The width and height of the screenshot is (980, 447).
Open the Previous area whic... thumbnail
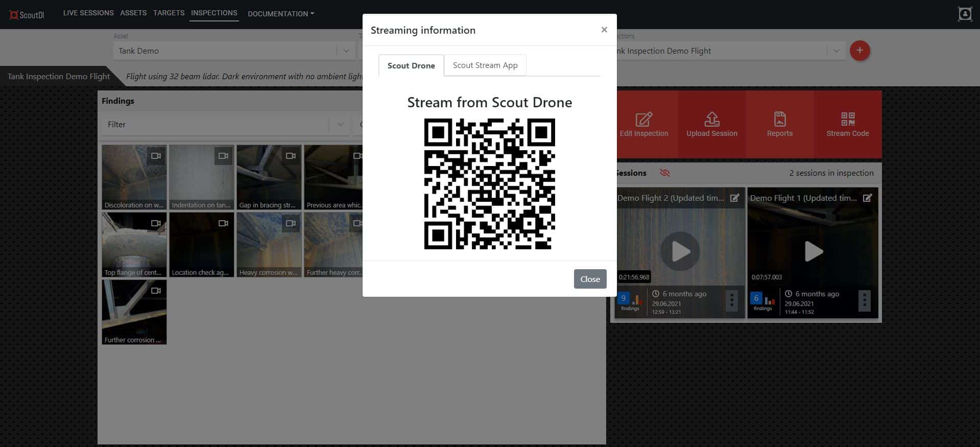pos(333,177)
